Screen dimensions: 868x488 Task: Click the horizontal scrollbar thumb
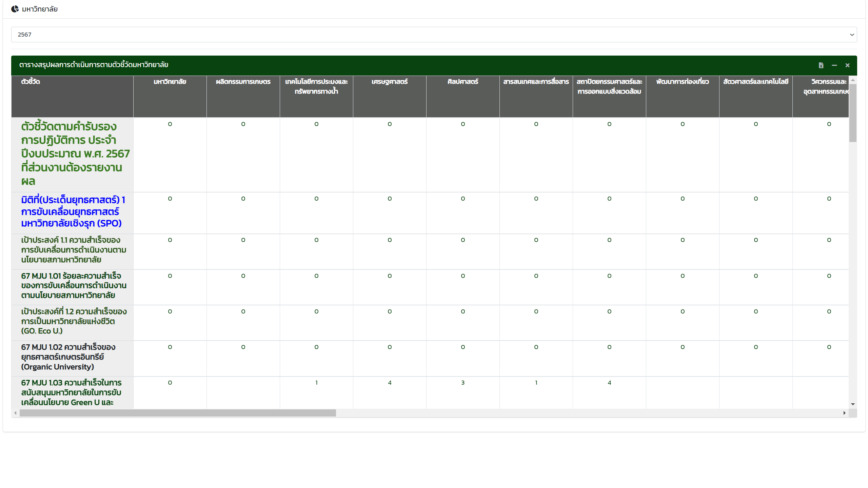[178, 413]
